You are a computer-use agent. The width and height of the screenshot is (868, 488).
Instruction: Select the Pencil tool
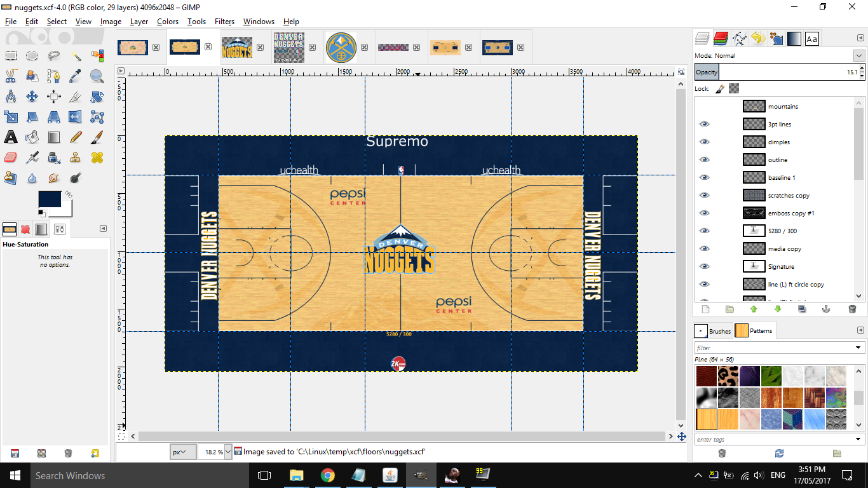76,137
